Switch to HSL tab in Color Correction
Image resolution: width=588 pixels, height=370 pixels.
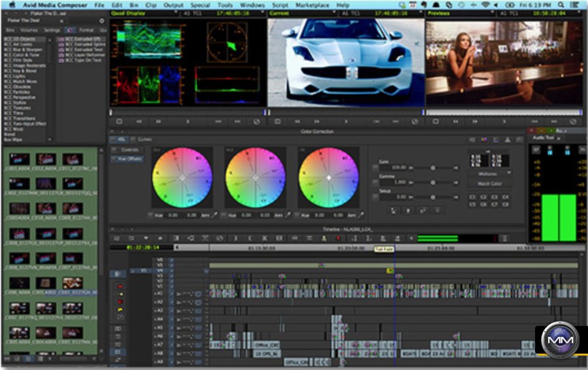119,139
